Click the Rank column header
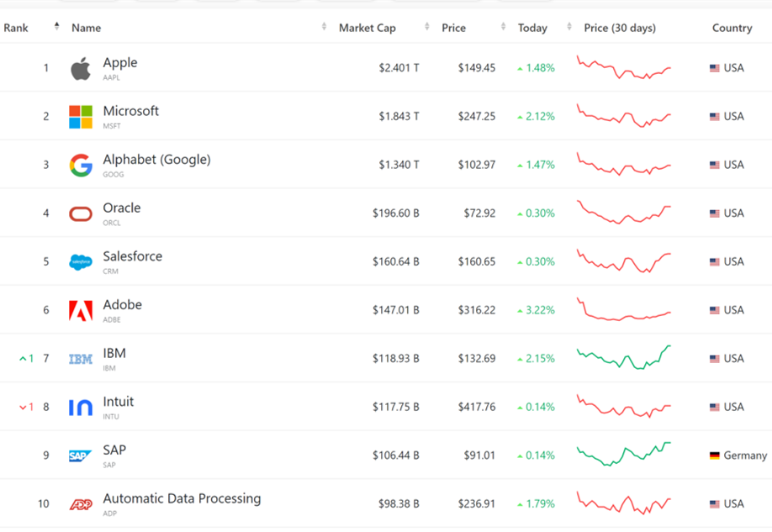 click(16, 28)
